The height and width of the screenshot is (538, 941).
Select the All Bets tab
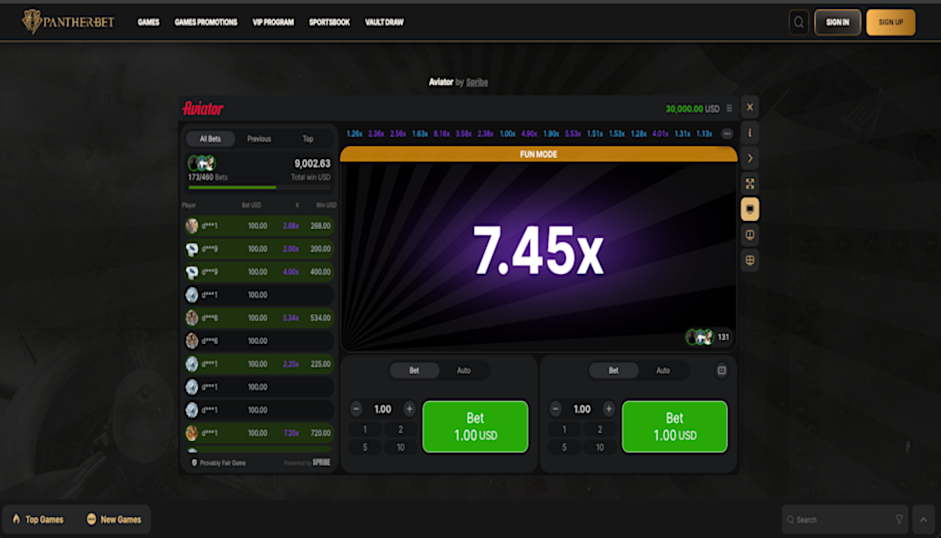[x=210, y=139]
